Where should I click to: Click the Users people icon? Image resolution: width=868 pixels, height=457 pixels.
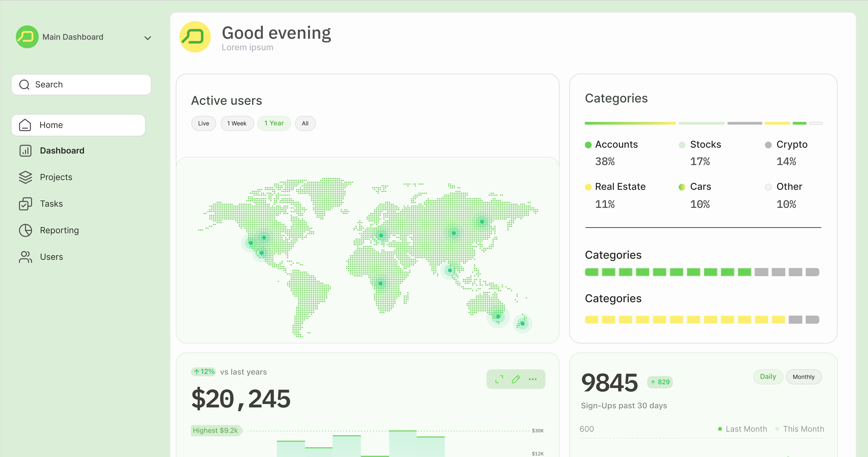25,257
